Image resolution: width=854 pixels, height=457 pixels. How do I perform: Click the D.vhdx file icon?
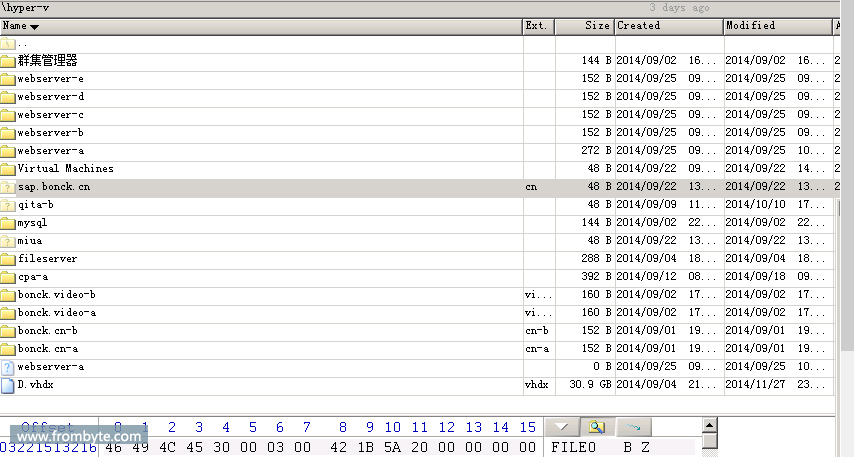[8, 385]
